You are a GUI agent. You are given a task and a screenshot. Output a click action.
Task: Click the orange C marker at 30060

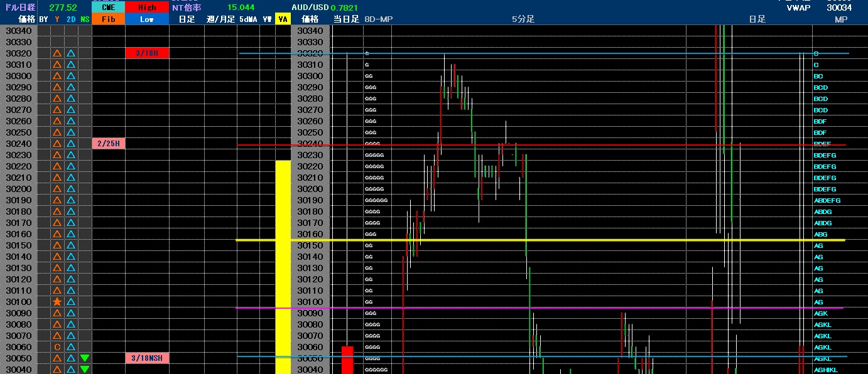(57, 347)
